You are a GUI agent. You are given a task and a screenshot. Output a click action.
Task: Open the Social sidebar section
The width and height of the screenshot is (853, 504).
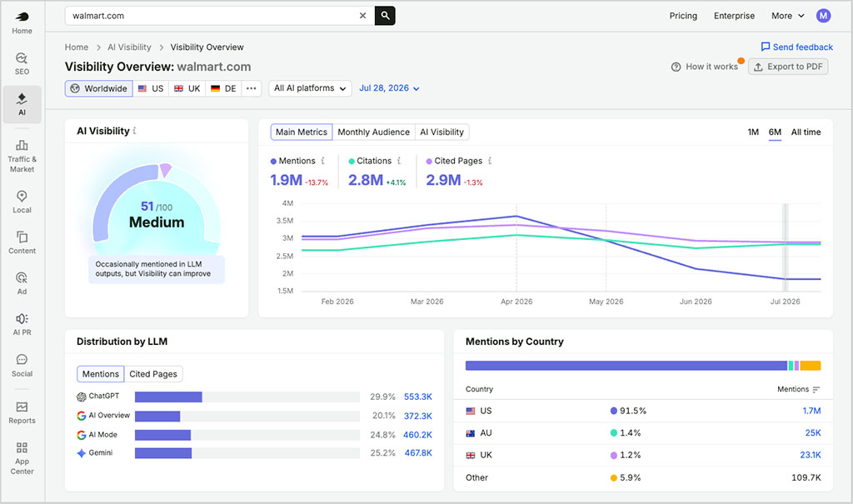coord(22,365)
